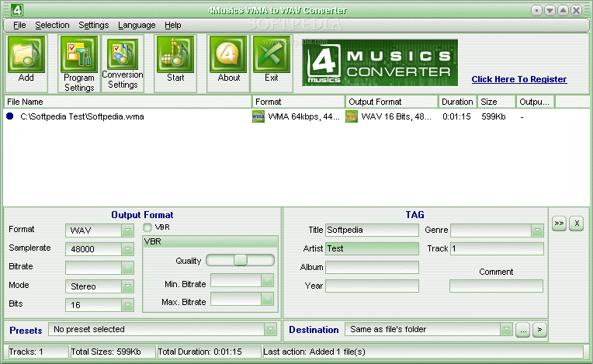This screenshot has width=593, height=364.
Task: Click the Size column header
Action: (497, 102)
